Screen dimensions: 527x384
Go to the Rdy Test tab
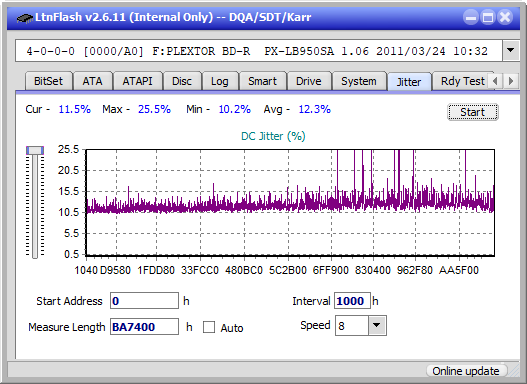(462, 81)
